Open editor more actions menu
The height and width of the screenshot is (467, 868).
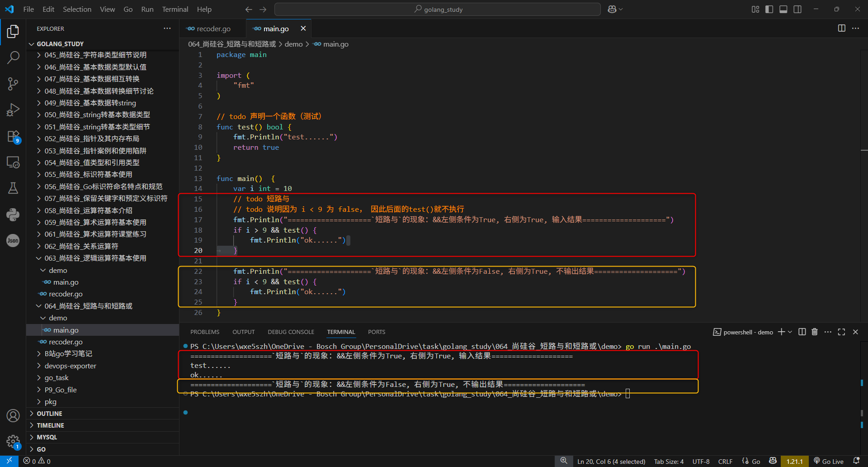click(x=855, y=29)
